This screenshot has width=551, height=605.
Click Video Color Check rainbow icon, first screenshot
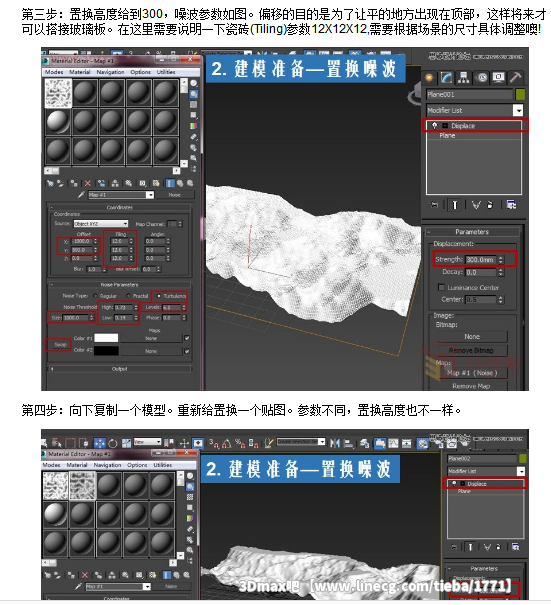pos(193,126)
